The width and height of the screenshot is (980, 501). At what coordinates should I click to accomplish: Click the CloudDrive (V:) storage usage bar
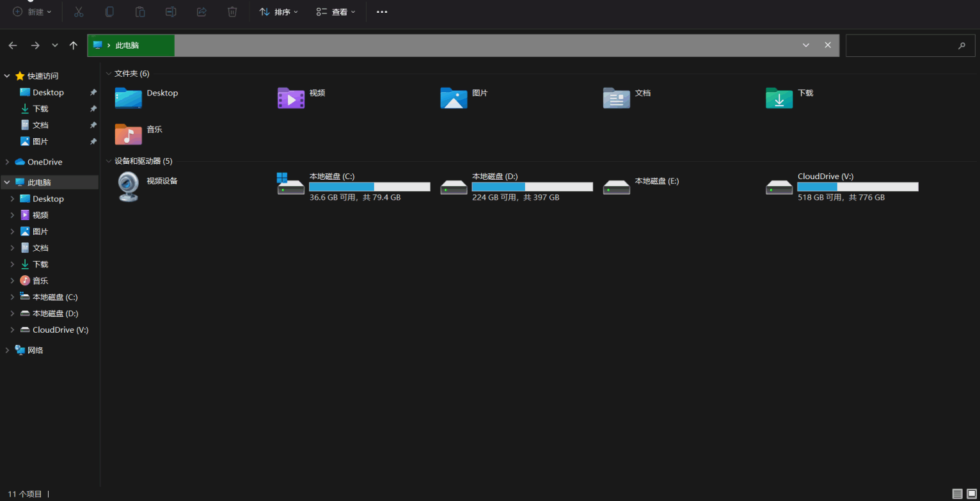pyautogui.click(x=857, y=187)
